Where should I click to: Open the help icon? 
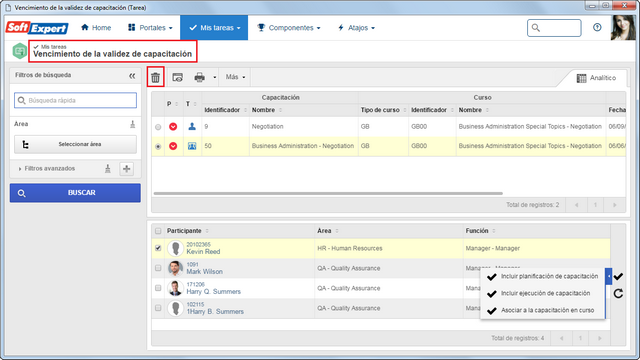[x=597, y=27]
